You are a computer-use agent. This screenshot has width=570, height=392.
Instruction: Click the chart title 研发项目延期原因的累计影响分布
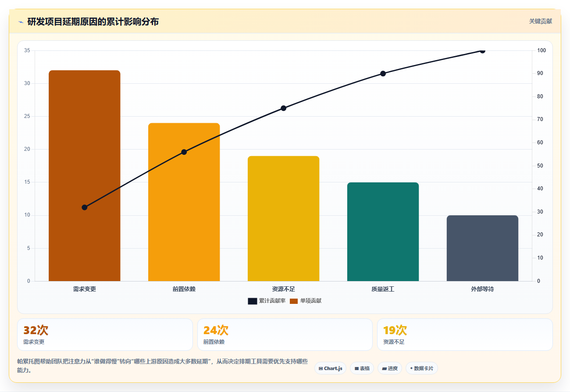[x=93, y=21]
